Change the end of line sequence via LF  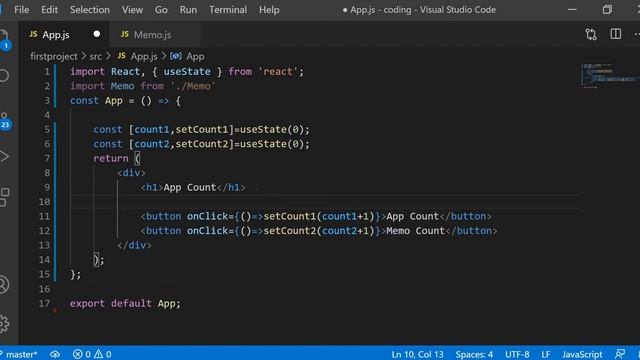(546, 354)
